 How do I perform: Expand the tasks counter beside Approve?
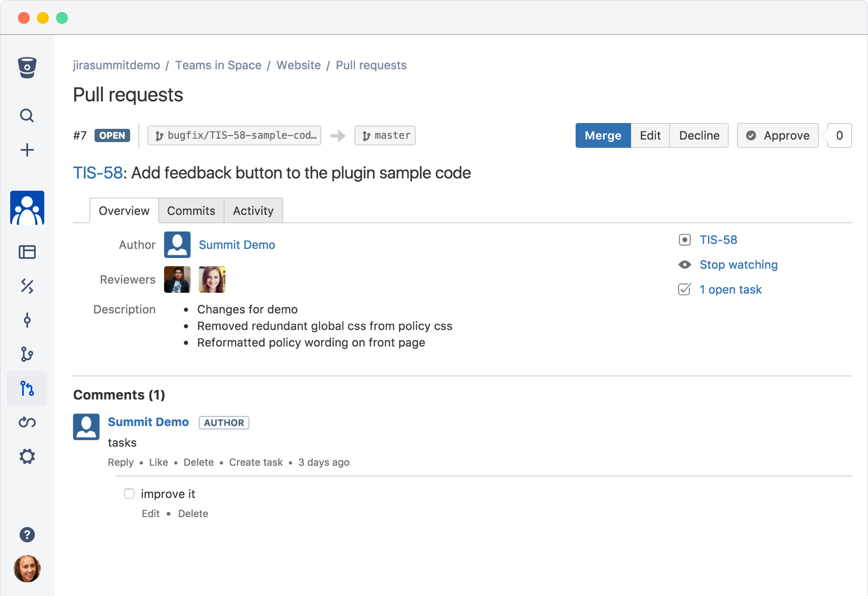click(x=839, y=135)
